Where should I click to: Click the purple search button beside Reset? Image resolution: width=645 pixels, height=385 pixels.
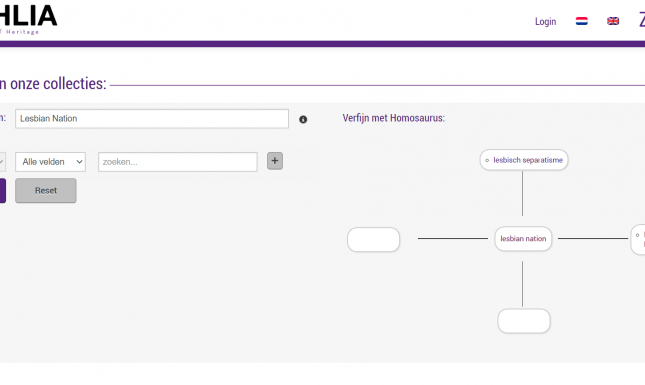point(2,190)
